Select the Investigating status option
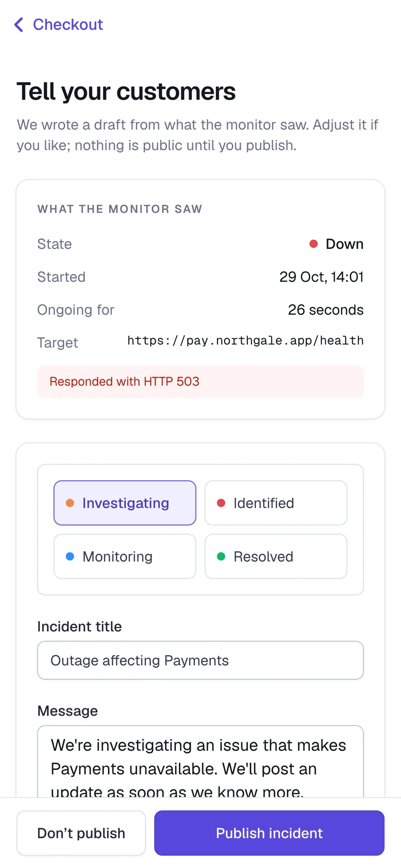The width and height of the screenshot is (401, 868). click(125, 503)
